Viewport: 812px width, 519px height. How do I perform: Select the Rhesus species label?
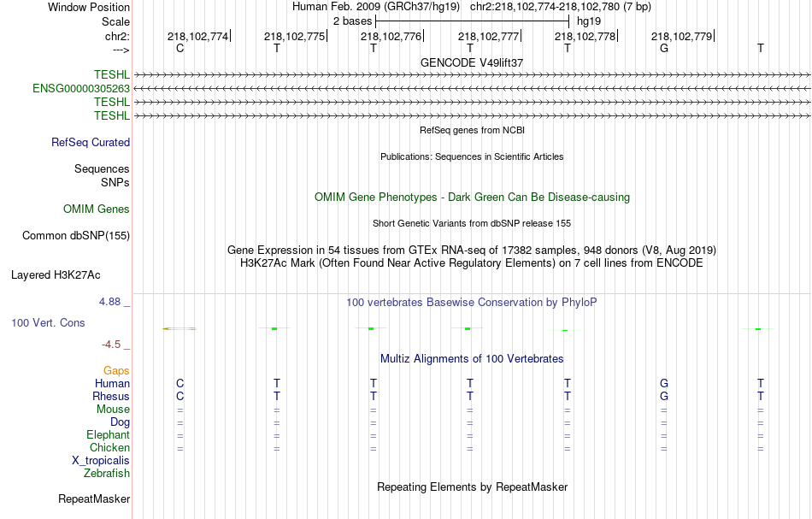coord(111,396)
